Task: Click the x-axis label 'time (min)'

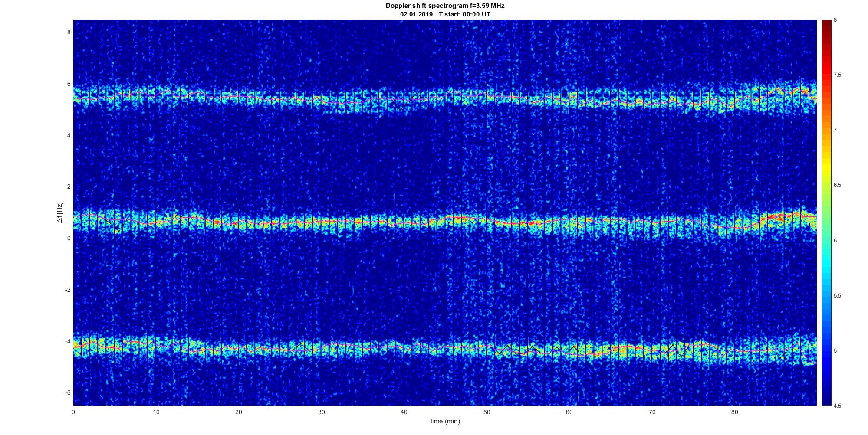Action: [x=445, y=421]
